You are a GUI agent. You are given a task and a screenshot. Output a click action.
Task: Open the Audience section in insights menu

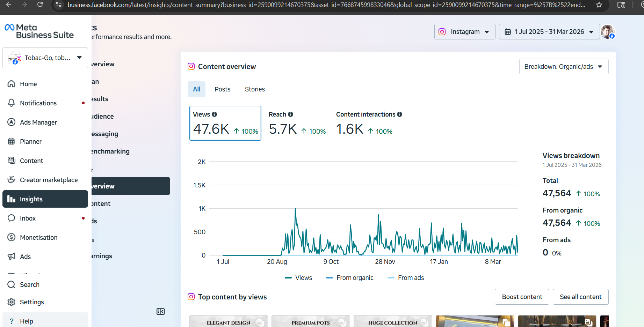pos(103,117)
